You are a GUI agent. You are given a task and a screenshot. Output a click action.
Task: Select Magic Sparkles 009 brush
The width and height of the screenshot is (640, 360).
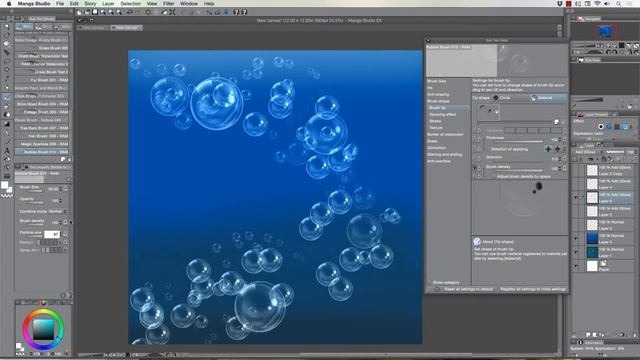click(x=42, y=144)
